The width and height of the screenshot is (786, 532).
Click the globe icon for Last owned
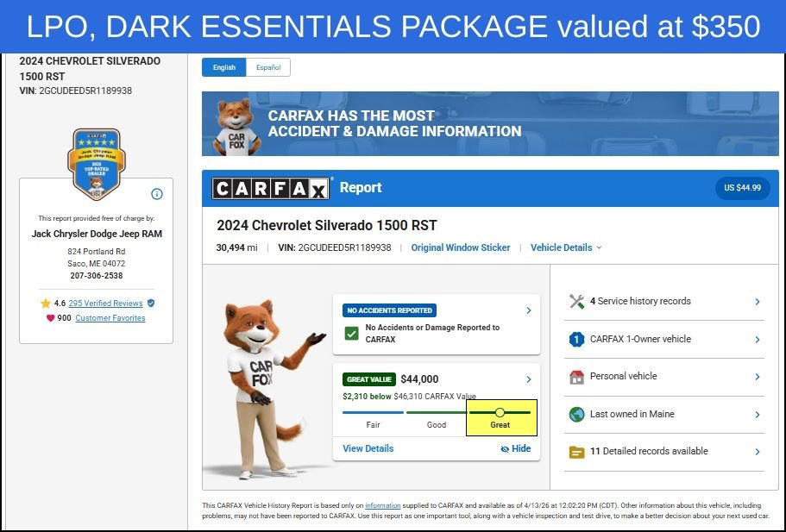coord(577,415)
